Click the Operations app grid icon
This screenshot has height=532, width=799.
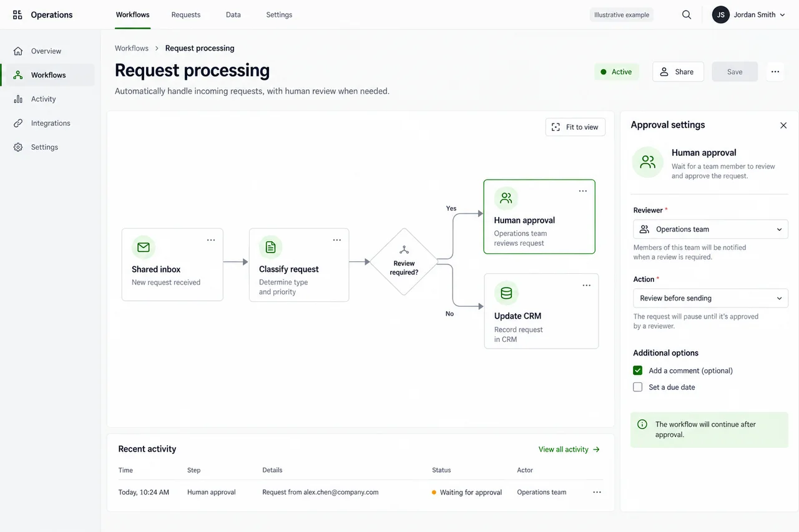coord(17,15)
